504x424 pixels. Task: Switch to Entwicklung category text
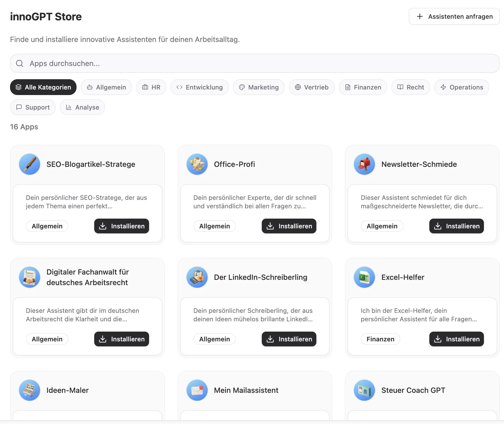click(204, 87)
